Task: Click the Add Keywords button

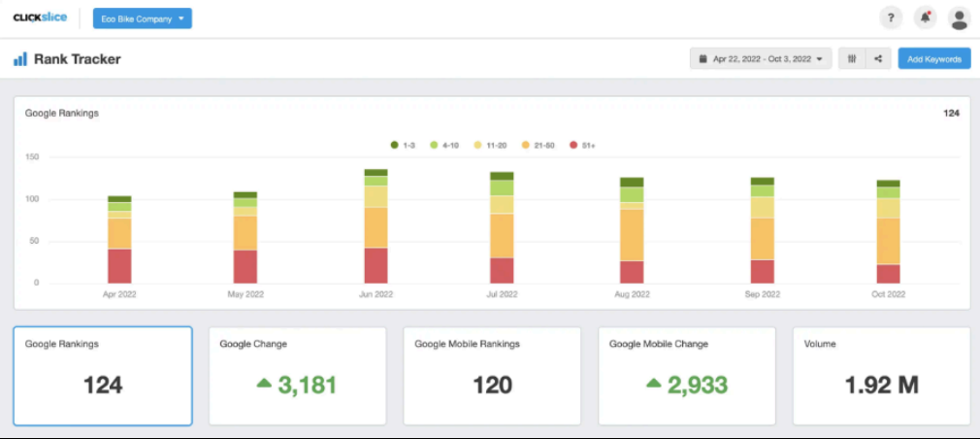Action: (933, 59)
